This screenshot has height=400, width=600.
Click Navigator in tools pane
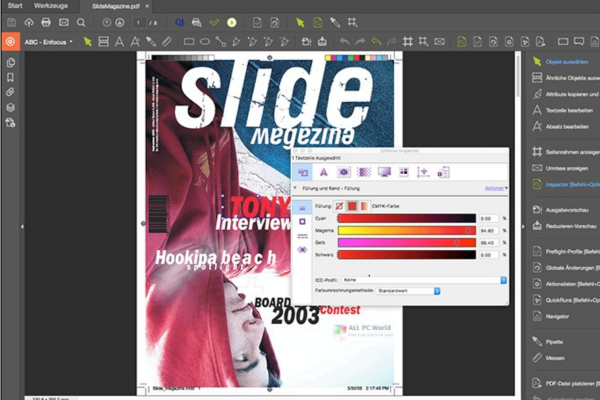557,316
